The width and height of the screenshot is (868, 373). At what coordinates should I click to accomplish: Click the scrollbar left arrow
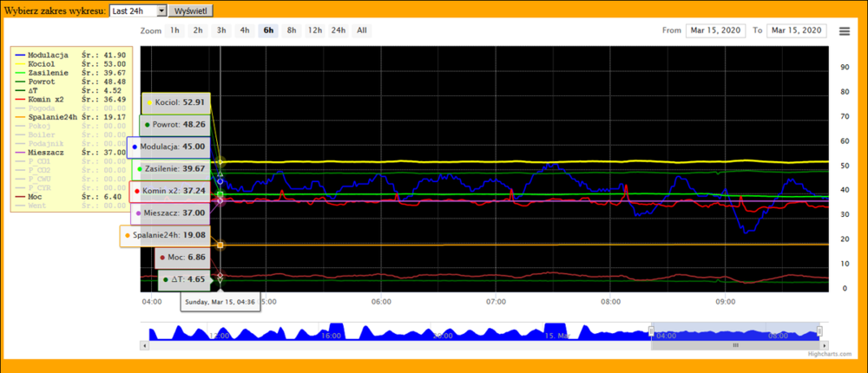click(143, 345)
